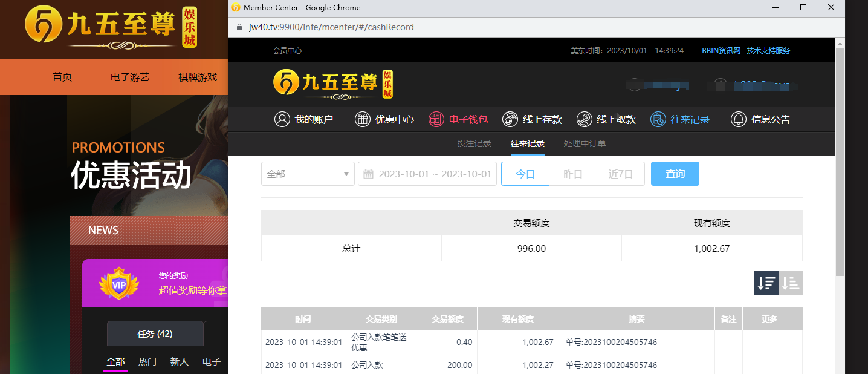This screenshot has height=374, width=868.
Task: Open the 线上取款 withdrawal icon
Action: 584,119
